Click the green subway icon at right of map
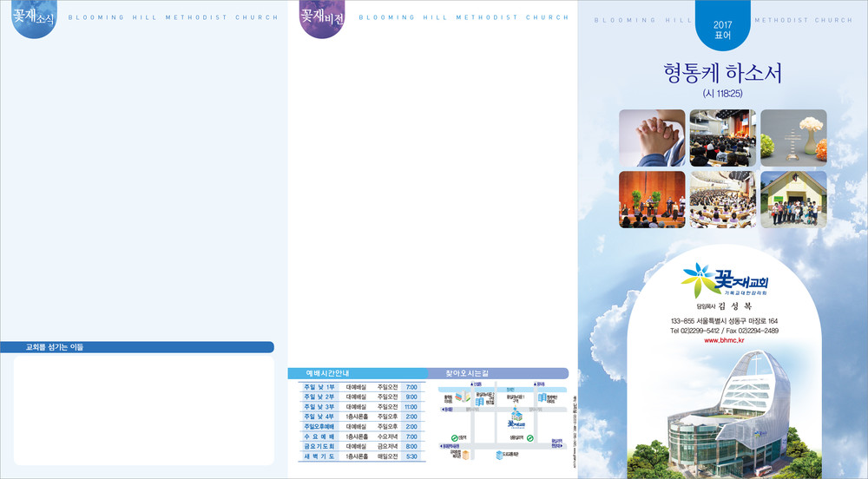The image size is (868, 479). (x=529, y=438)
